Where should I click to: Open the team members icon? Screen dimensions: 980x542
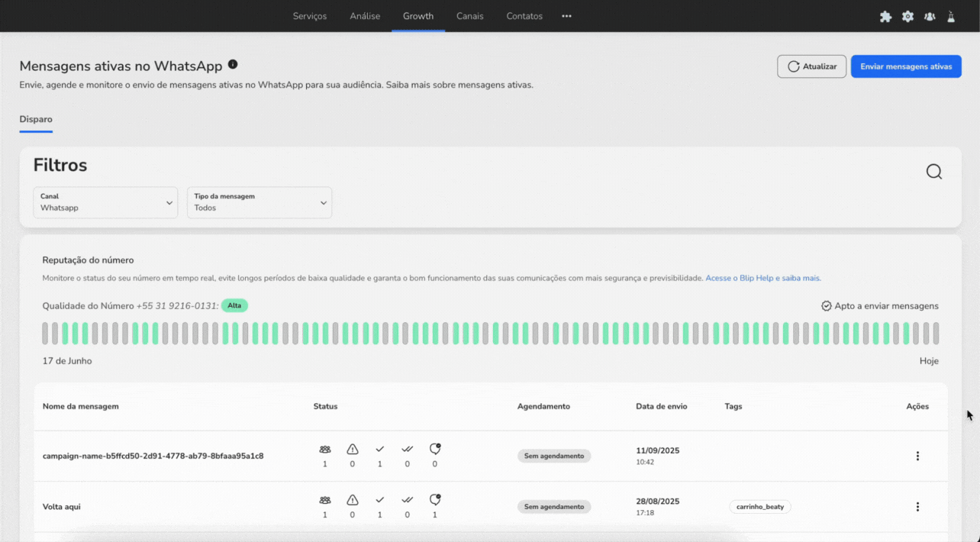coord(930,16)
